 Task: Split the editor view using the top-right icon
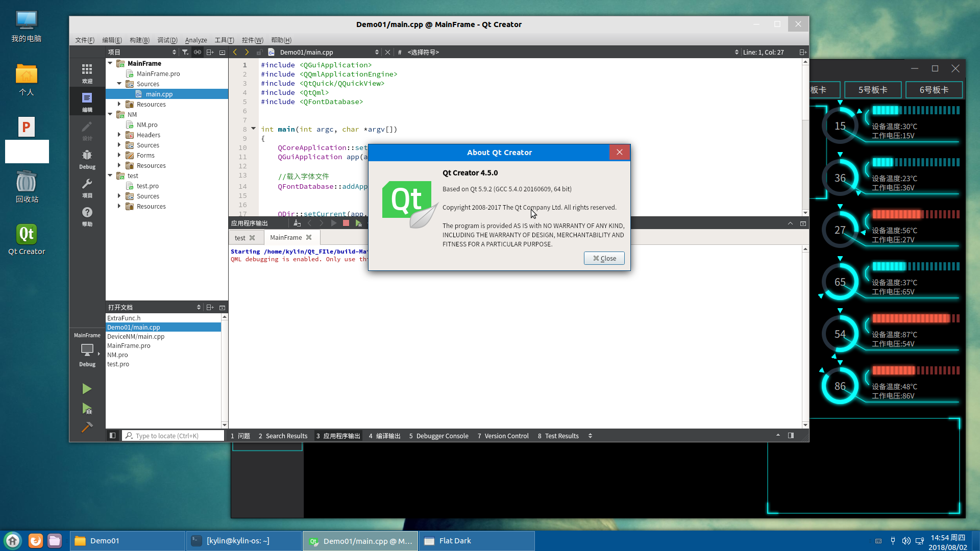tap(803, 52)
